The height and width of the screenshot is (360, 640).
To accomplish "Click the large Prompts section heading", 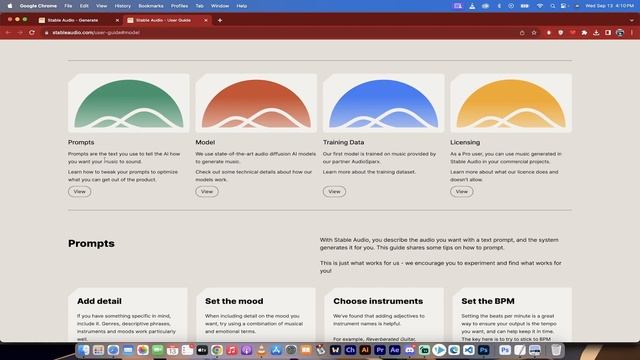I will [91, 244].
